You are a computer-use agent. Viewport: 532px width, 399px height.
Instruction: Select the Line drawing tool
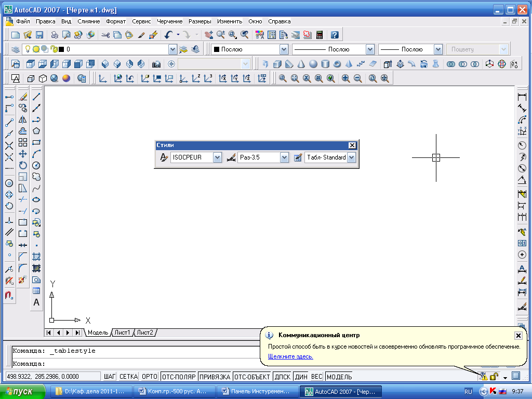[36, 97]
